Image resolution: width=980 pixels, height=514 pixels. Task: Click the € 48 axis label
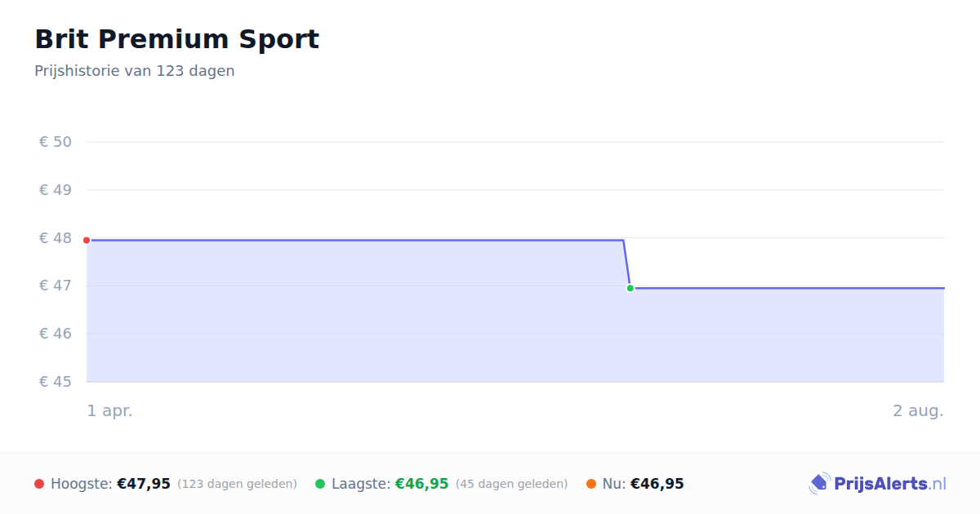pyautogui.click(x=56, y=238)
